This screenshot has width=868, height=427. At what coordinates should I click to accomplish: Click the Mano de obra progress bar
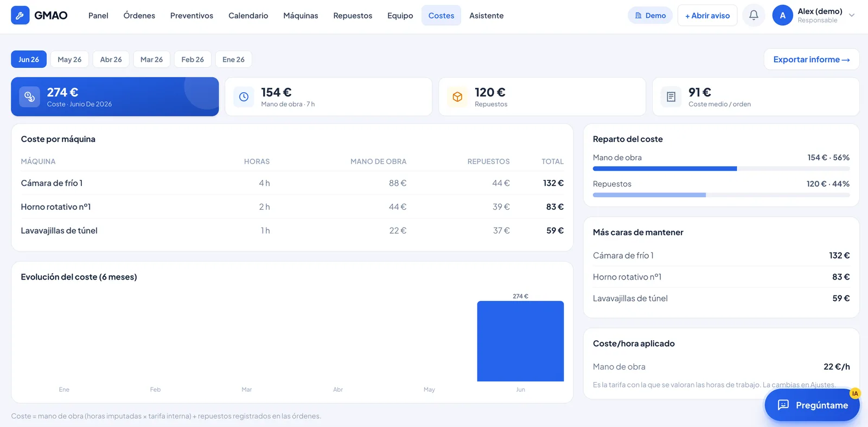pos(721,169)
